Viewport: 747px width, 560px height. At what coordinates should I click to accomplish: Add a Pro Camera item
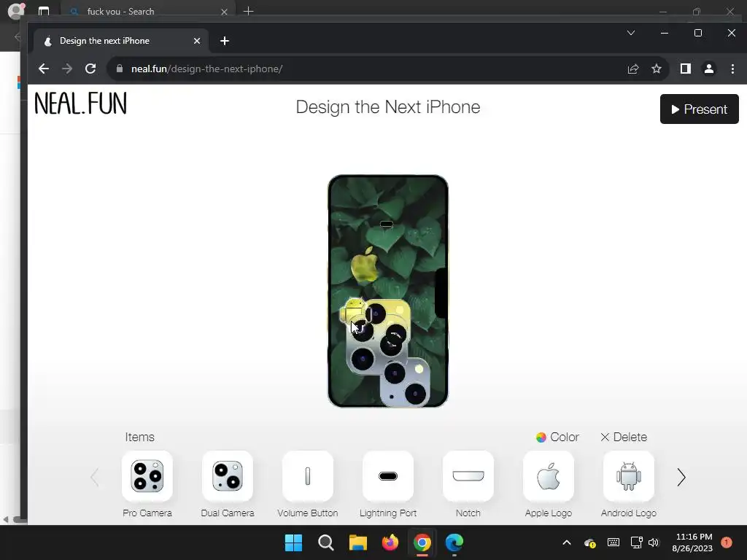point(147,476)
